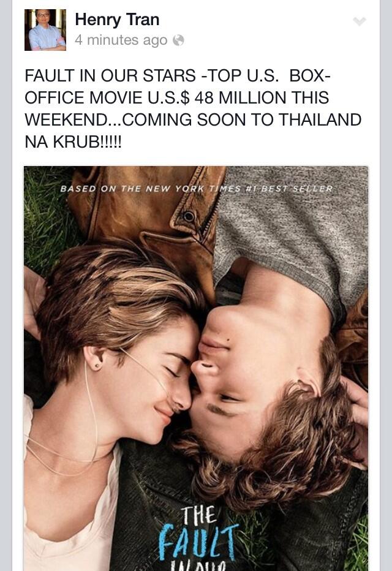392x571 pixels.
Task: Open the Fault in Our Stars poster image
Action: tap(196, 368)
